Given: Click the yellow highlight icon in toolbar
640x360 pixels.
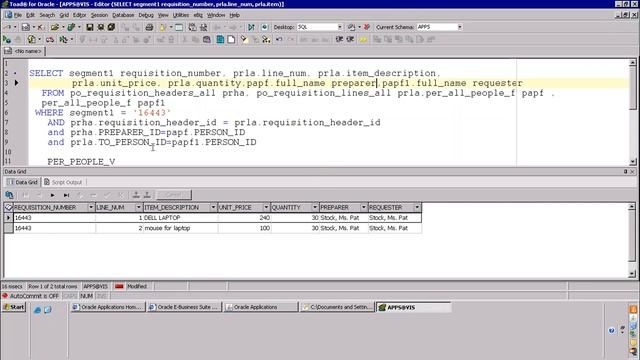Looking at the screenshot, I should tap(363, 40).
